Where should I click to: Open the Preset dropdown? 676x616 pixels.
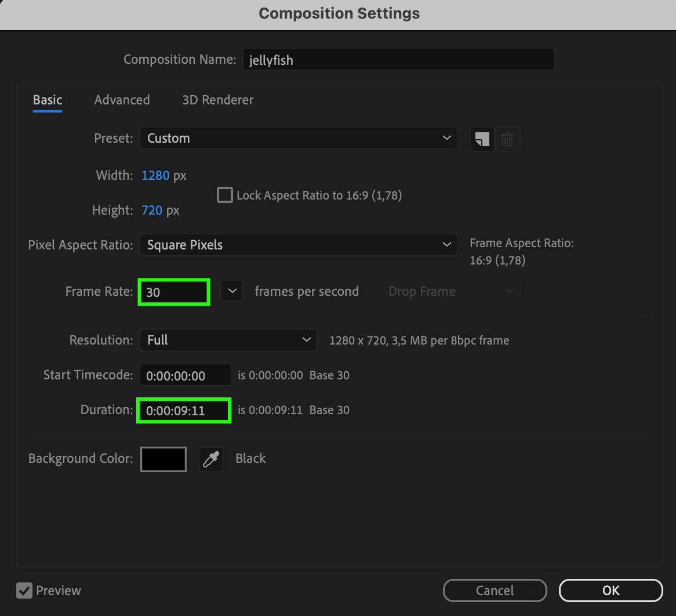(298, 138)
